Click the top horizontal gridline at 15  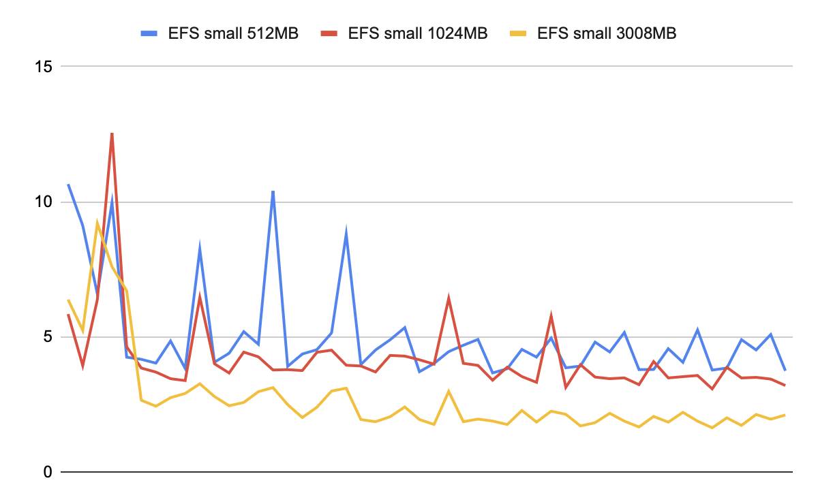click(x=429, y=67)
